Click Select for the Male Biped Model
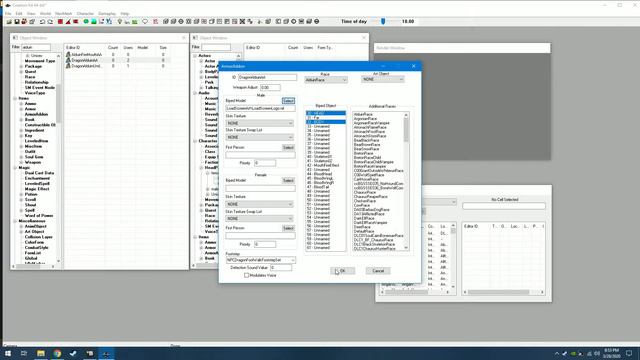The height and width of the screenshot is (360, 640). coord(288,101)
